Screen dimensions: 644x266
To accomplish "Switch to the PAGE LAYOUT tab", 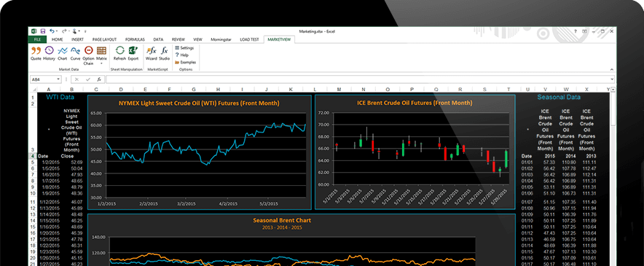I will [104, 39].
